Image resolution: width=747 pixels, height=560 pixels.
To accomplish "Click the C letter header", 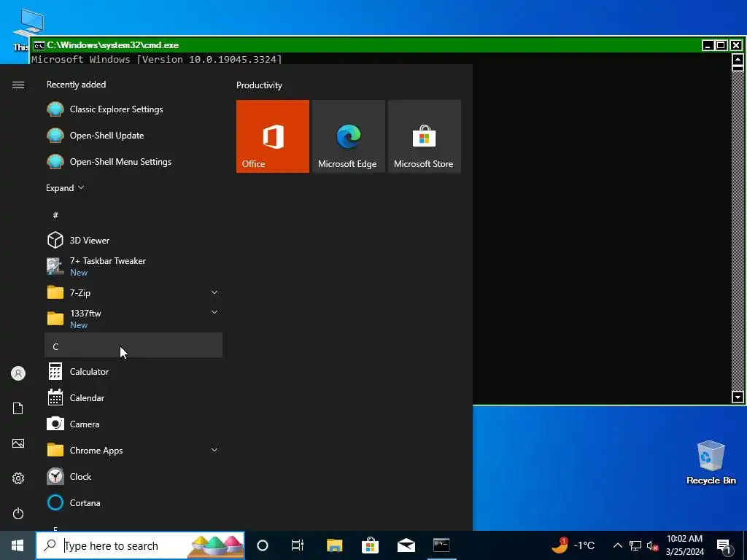I will pos(133,345).
